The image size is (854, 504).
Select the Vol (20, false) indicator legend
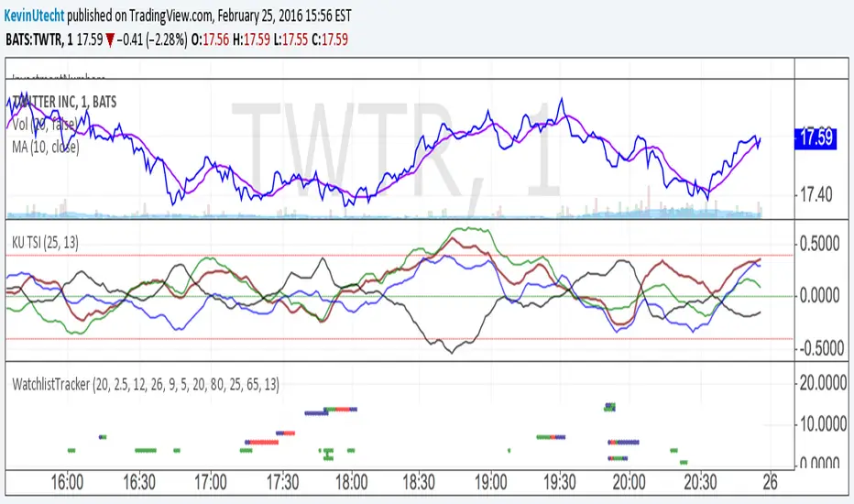tap(45, 125)
